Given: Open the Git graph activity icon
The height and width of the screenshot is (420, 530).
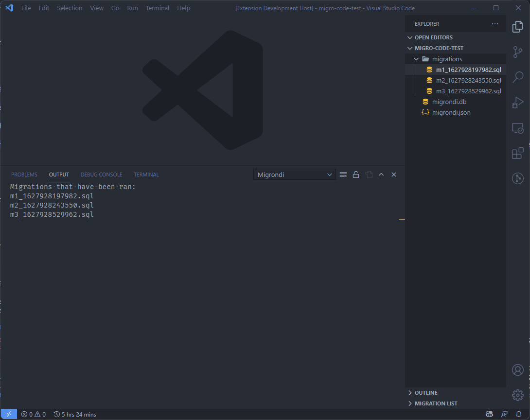Looking at the screenshot, I should pyautogui.click(x=517, y=178).
